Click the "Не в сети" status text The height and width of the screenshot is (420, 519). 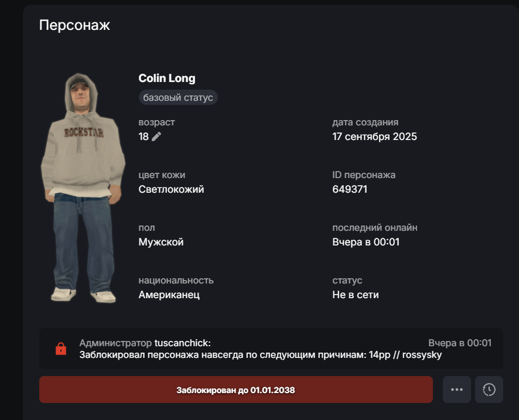click(x=356, y=295)
